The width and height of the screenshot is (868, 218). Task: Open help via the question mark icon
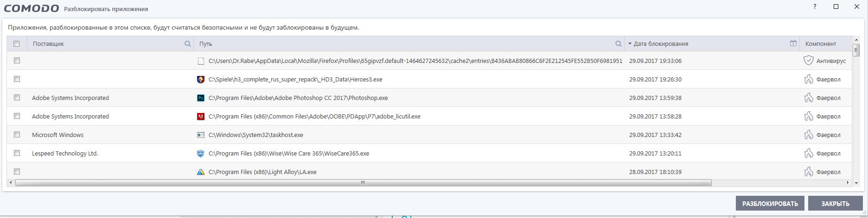click(x=815, y=7)
